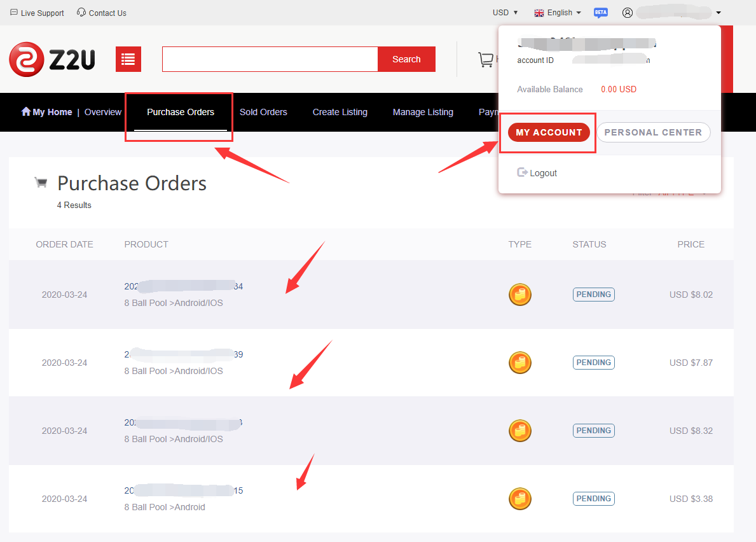The height and width of the screenshot is (542, 756).
Task: Open the Create Listing tab
Action: coord(340,112)
